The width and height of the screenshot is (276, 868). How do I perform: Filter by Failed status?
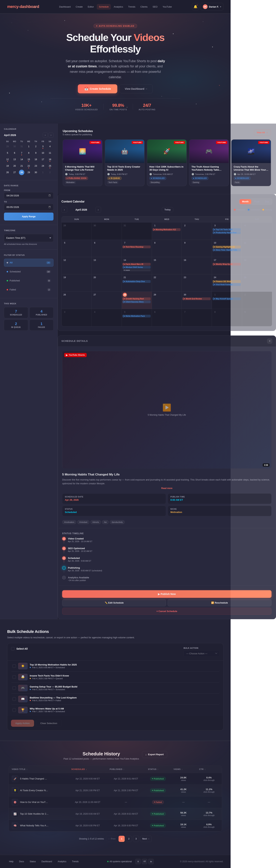coord(29,290)
